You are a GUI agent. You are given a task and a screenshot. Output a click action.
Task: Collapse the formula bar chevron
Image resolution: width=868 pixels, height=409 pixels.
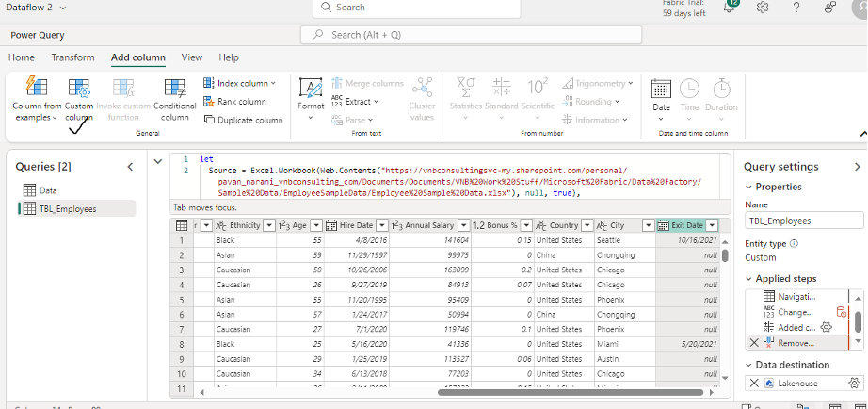tap(158, 161)
